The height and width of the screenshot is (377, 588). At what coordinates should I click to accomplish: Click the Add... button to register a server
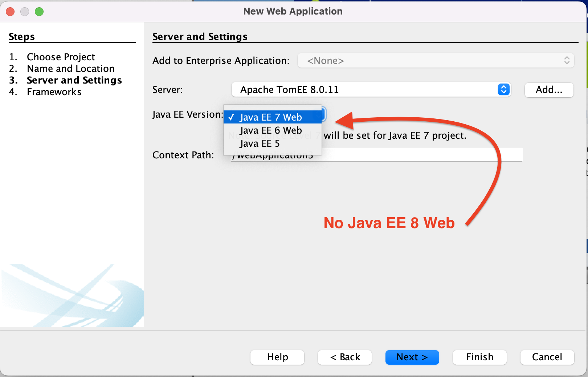549,90
